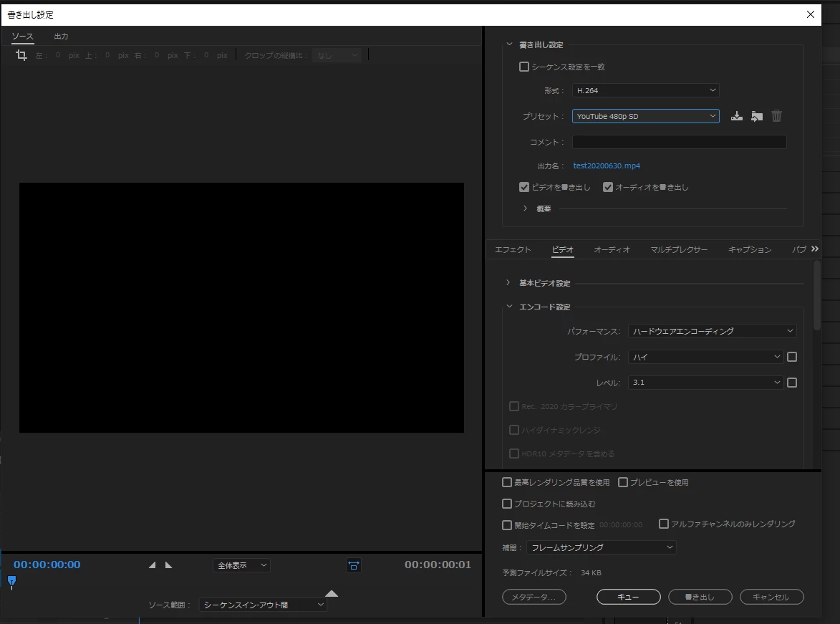Open the キャプション tab
The width and height of the screenshot is (840, 624).
750,250
